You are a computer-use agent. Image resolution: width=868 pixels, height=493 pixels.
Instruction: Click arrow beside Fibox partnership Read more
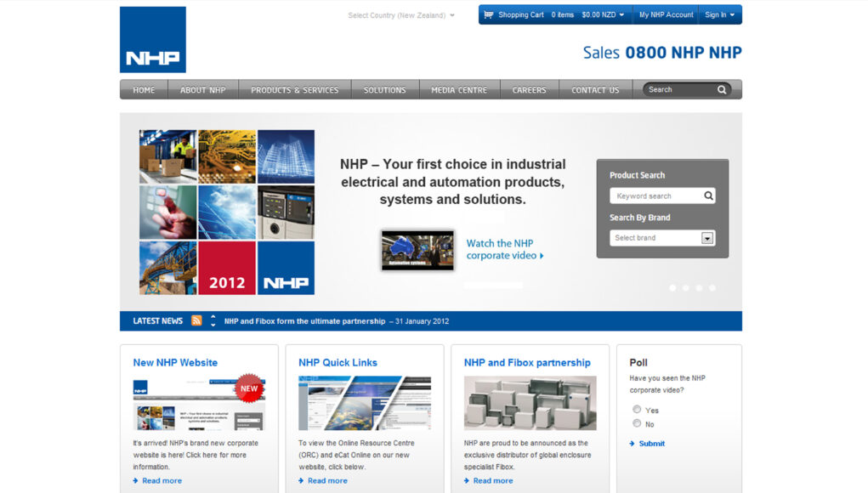(x=467, y=481)
